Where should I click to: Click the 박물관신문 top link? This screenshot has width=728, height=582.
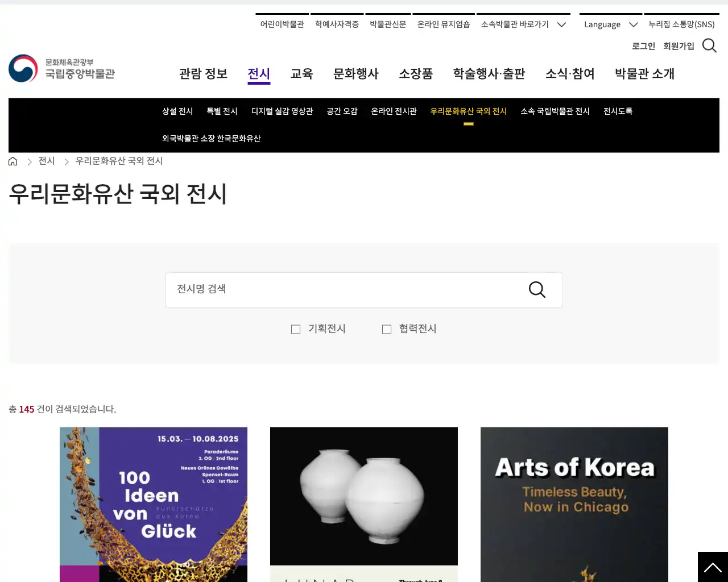pyautogui.click(x=388, y=24)
